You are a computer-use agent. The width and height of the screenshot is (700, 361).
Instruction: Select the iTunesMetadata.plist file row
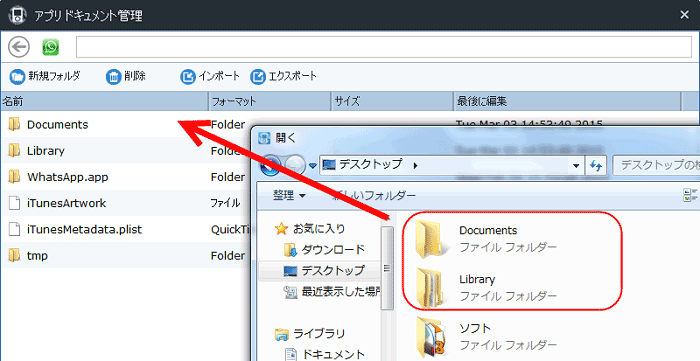pos(125,230)
